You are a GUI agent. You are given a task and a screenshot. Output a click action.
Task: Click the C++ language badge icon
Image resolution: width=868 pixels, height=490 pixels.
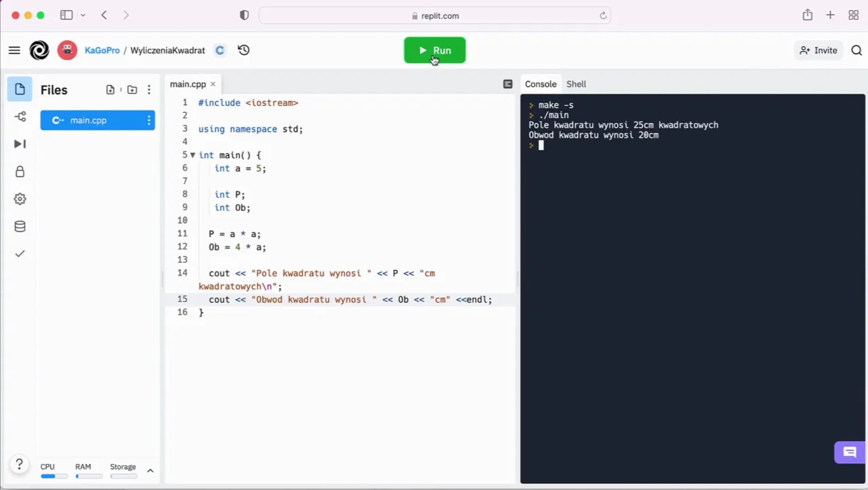click(220, 50)
